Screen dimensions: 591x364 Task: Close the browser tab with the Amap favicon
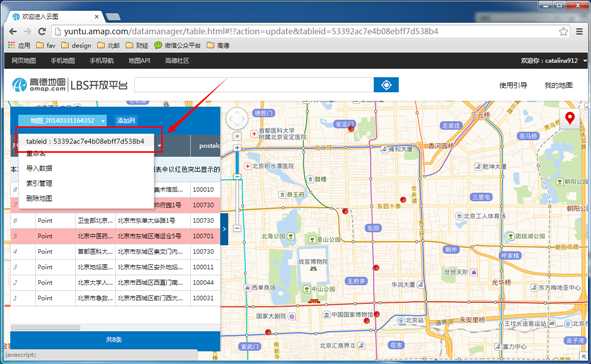96,17
